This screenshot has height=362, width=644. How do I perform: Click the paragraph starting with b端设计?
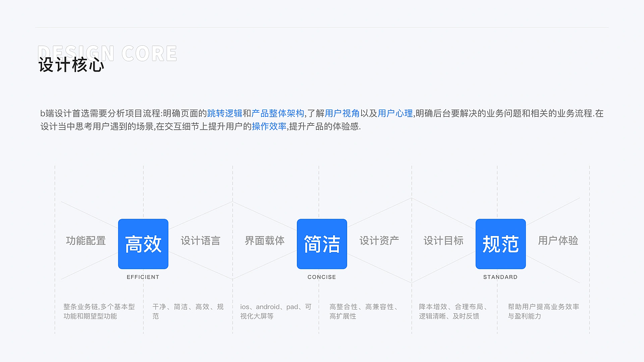(322, 120)
